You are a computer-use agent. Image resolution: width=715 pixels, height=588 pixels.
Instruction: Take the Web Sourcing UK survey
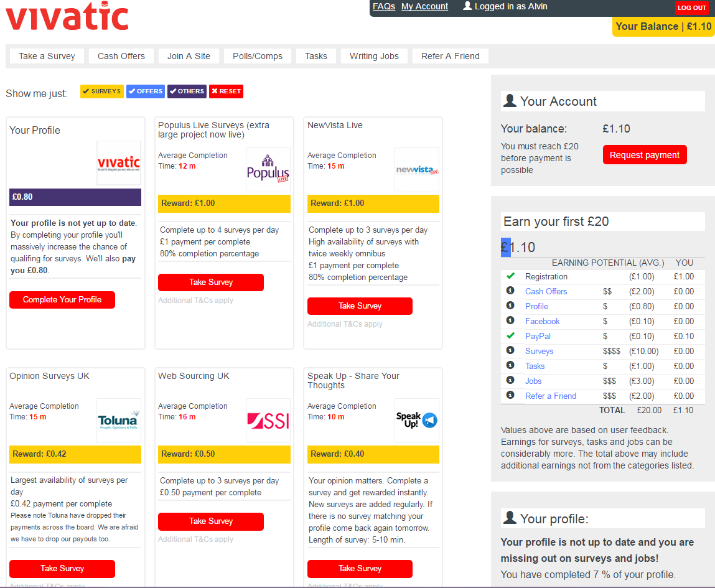coord(211,521)
